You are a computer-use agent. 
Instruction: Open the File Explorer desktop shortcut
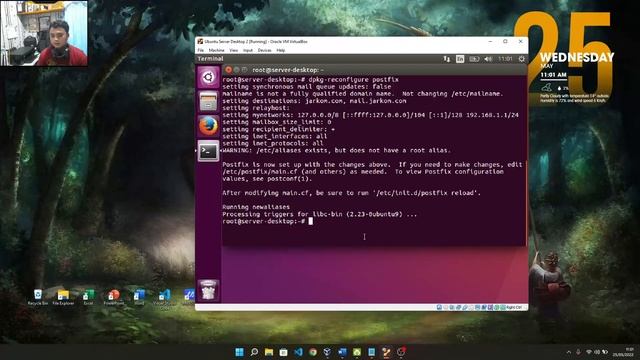point(63,297)
